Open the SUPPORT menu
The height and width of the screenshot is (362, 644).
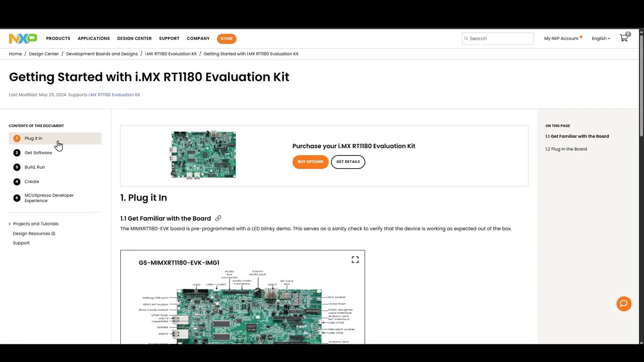(169, 38)
